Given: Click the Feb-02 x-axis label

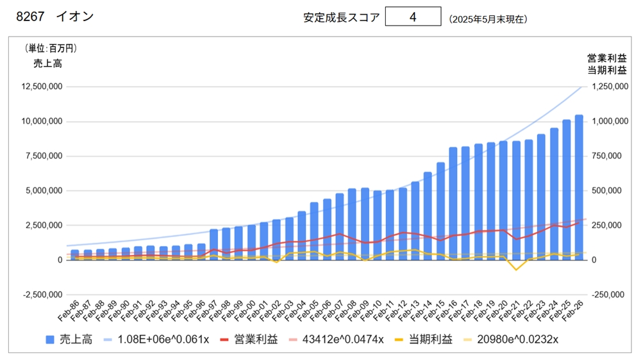Looking at the screenshot, I should tap(271, 311).
